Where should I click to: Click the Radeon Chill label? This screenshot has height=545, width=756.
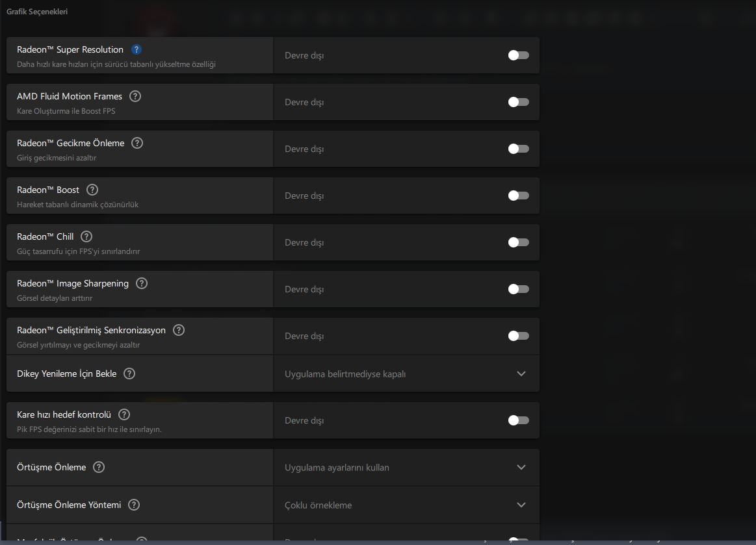[46, 236]
